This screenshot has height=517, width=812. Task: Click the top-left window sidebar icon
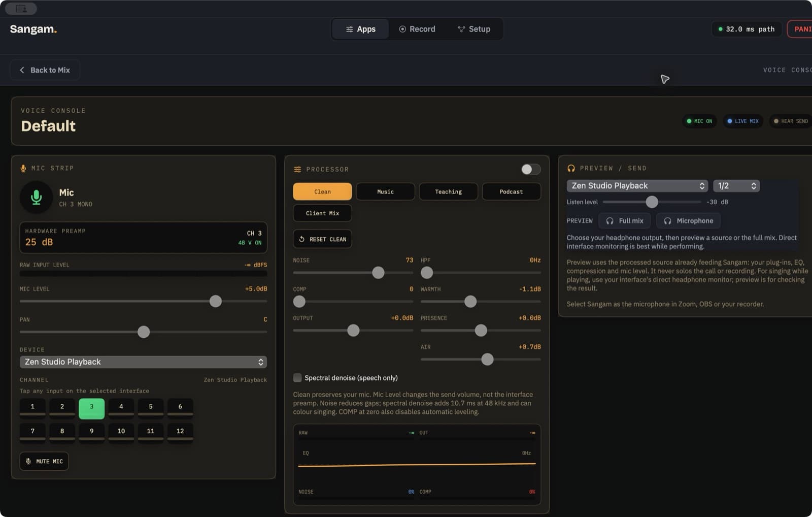pos(21,9)
